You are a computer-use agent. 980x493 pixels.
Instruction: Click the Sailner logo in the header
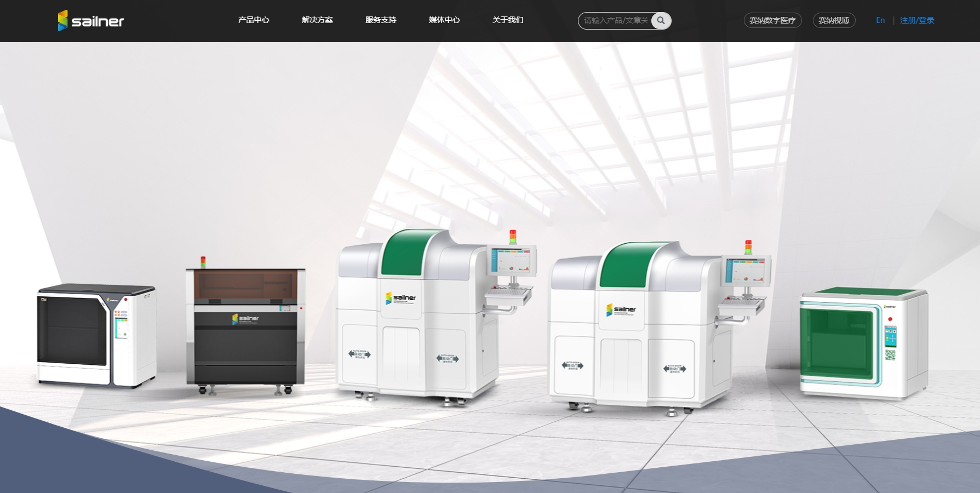91,21
